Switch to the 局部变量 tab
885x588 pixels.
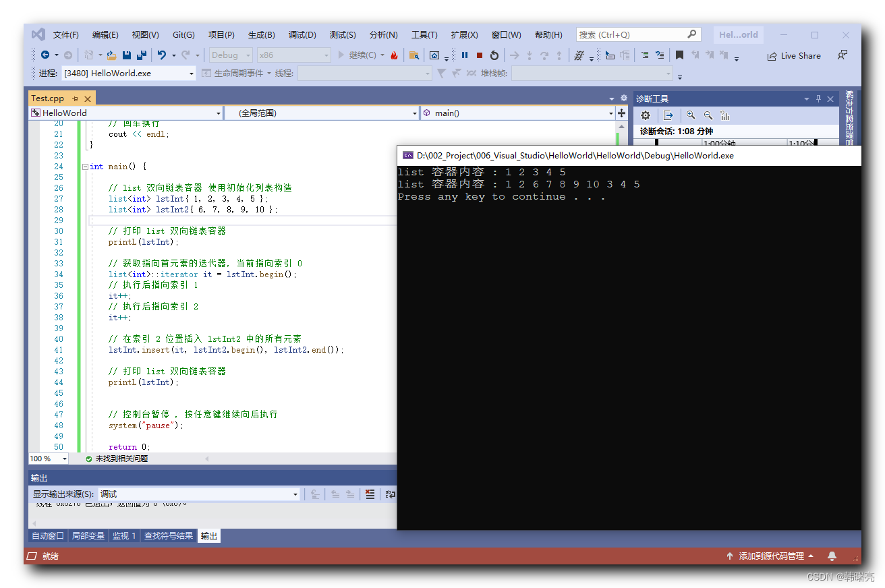[x=88, y=536]
